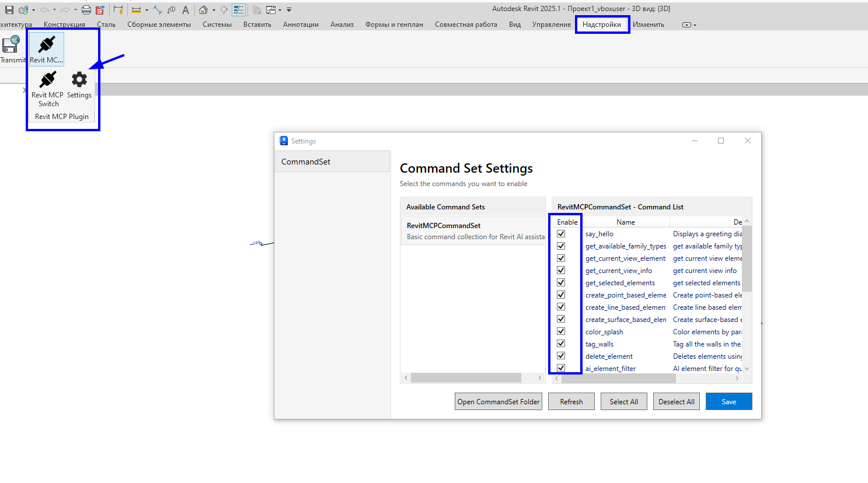Click the Save icon in quick access toolbar
The image size is (868, 483).
tap(9, 10)
